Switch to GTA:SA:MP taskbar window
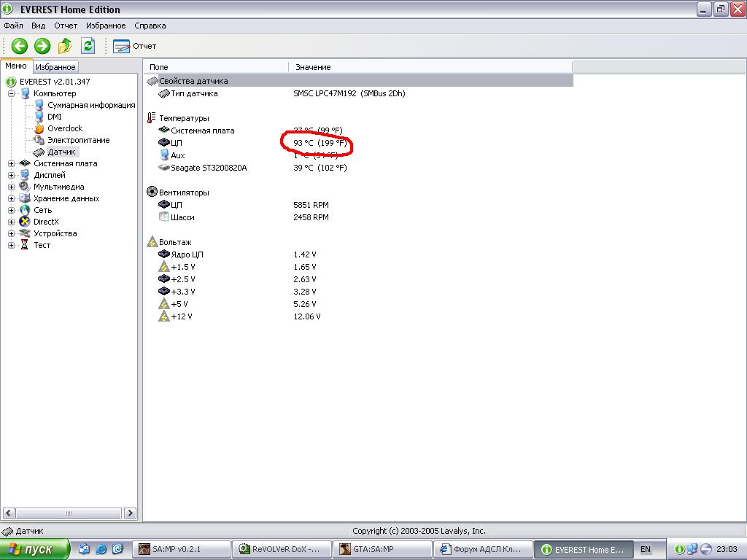The height and width of the screenshot is (560, 747). tap(378, 549)
